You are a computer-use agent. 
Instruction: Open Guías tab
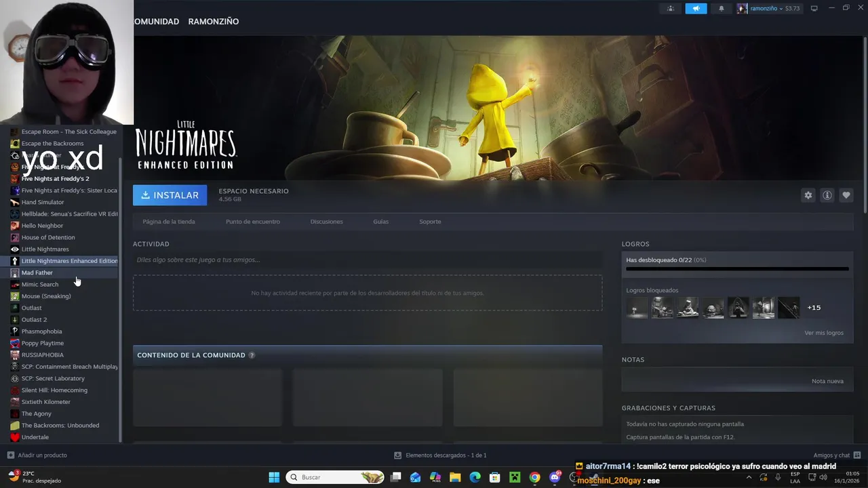[x=381, y=222]
